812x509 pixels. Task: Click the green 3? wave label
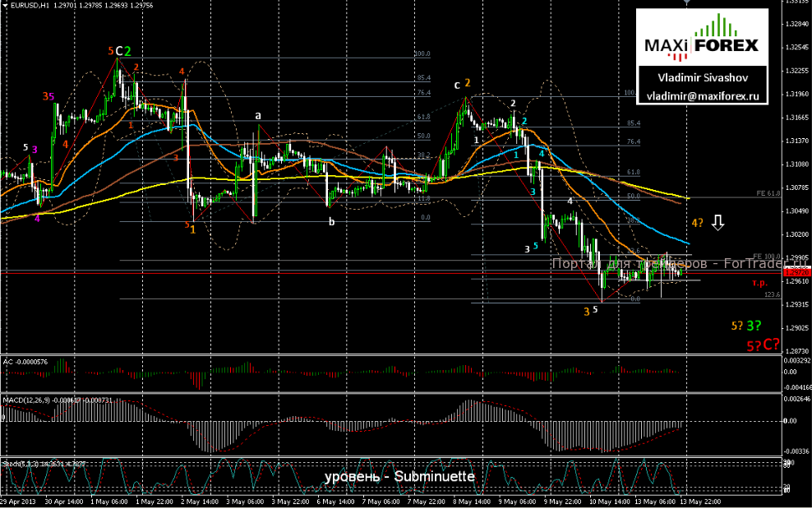[x=754, y=326]
